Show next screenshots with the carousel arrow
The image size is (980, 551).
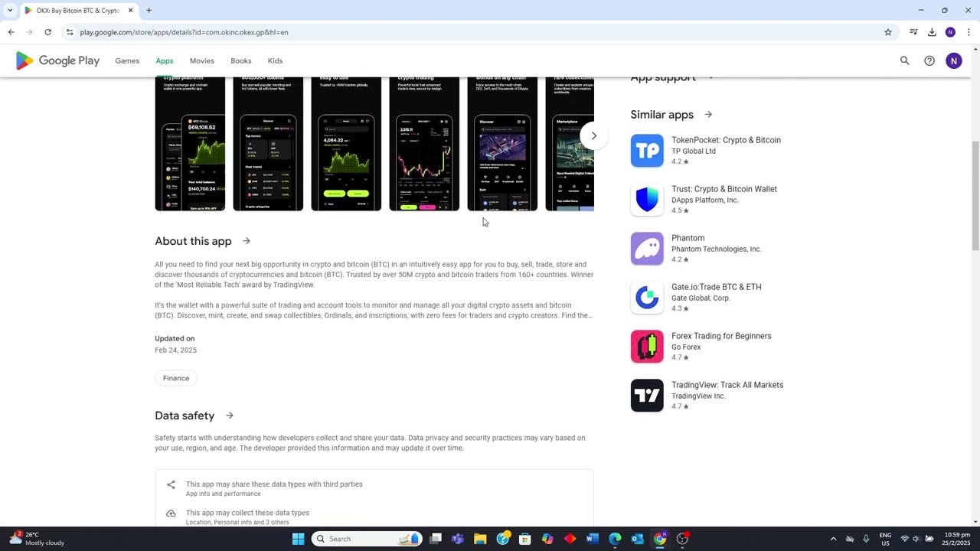pyautogui.click(x=593, y=136)
